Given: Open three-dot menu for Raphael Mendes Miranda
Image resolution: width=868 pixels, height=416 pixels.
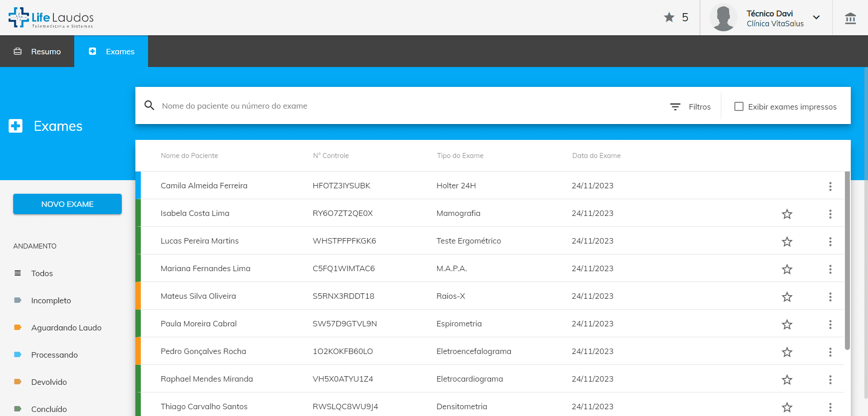Looking at the screenshot, I should pos(830,380).
